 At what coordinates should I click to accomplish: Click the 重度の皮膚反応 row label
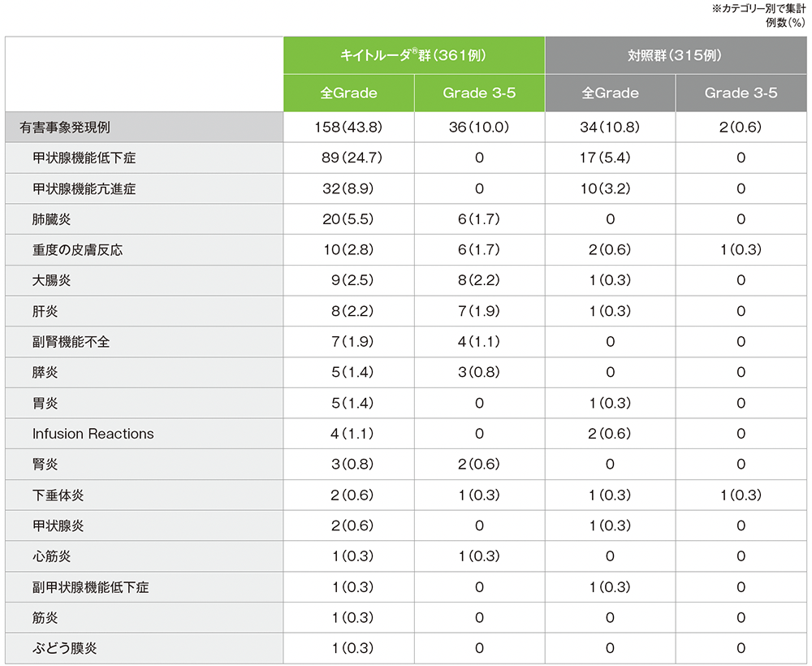pos(77,250)
